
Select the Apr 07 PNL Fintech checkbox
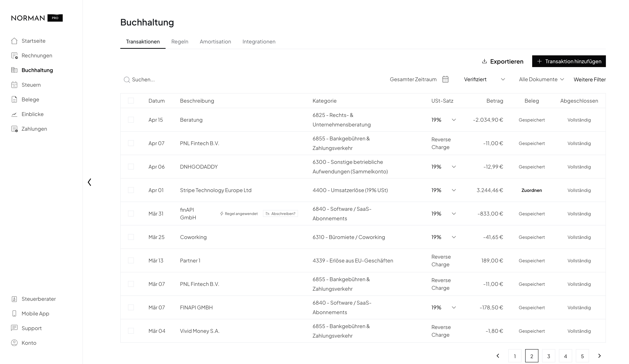click(x=131, y=144)
